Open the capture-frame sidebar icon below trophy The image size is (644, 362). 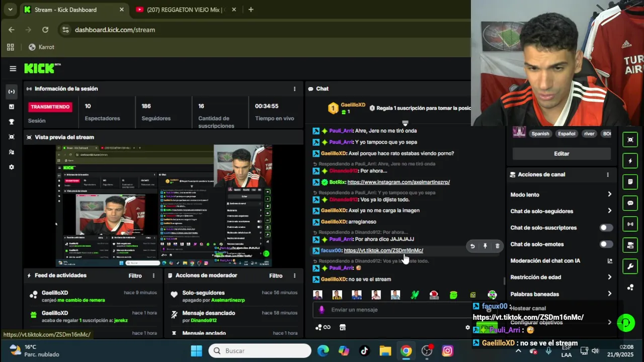pyautogui.click(x=12, y=137)
